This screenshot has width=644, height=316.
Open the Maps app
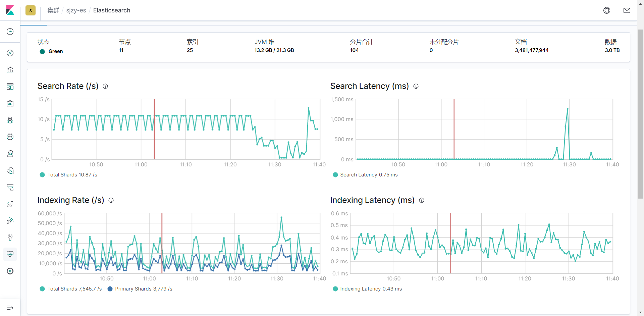[x=10, y=120]
